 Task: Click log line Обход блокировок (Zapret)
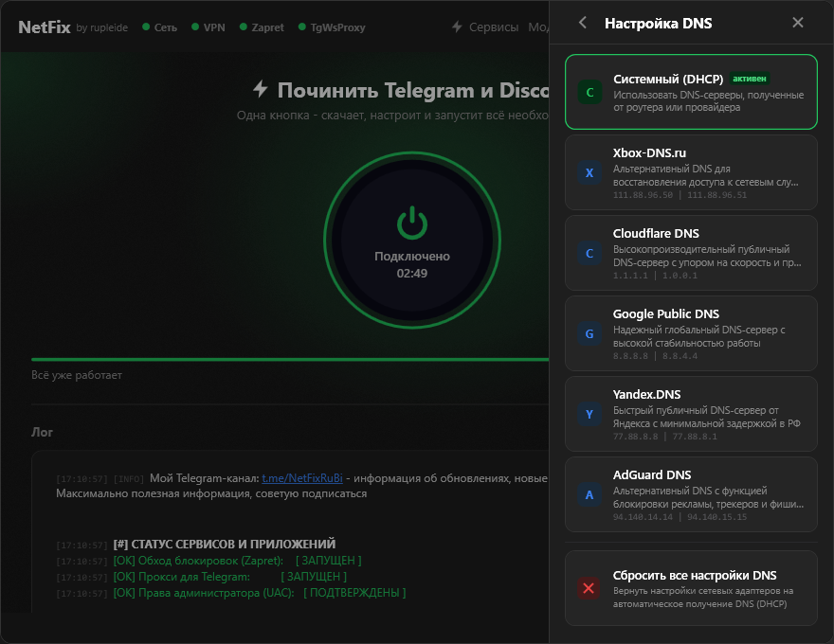[209, 561]
